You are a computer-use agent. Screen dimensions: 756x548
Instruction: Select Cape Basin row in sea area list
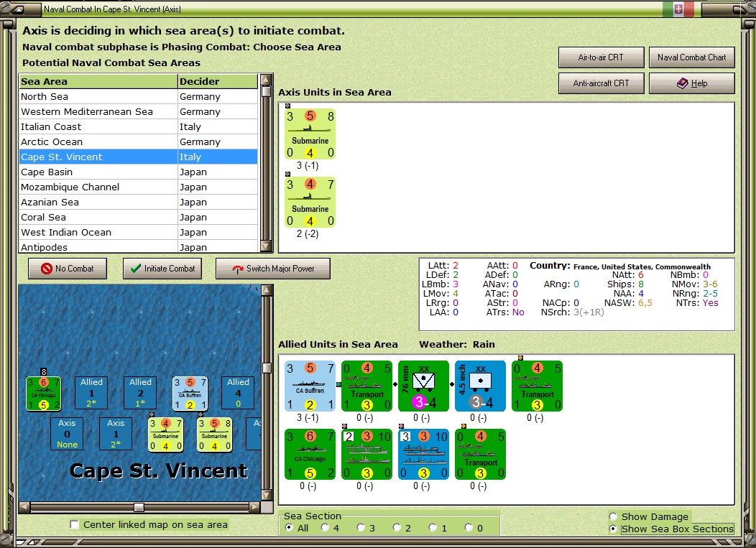[139, 172]
